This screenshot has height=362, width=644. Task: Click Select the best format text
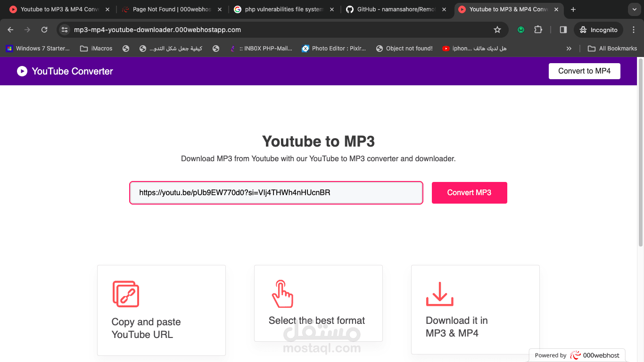(x=317, y=321)
